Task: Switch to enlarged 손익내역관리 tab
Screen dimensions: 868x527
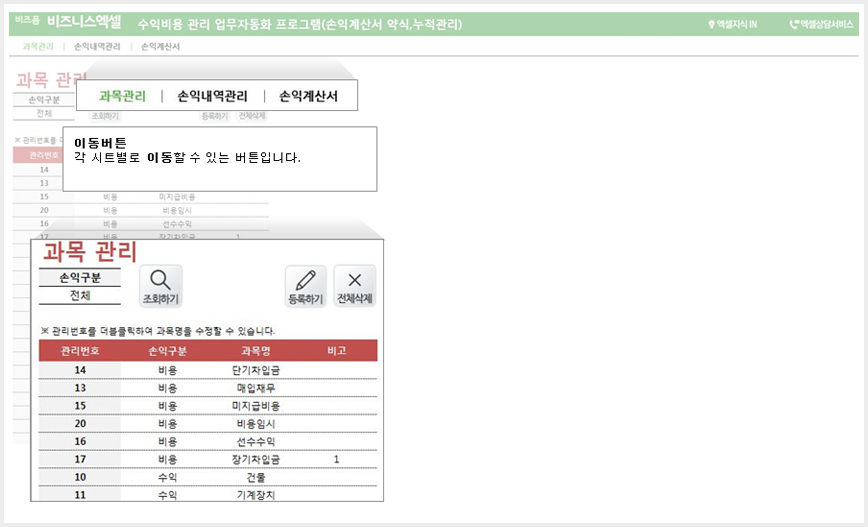Action: pos(212,96)
